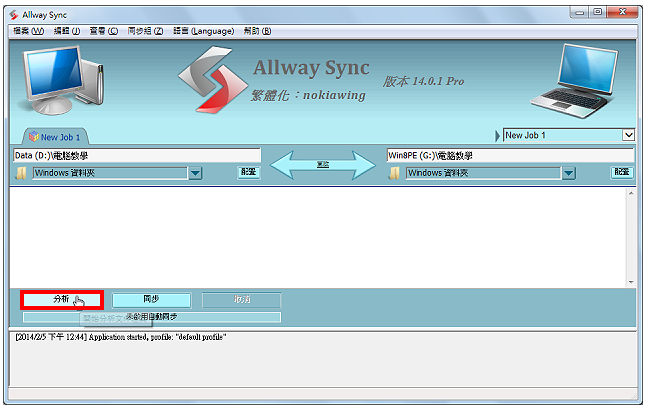This screenshot has height=408, width=653.
Task: Click the left folder configure button
Action: pos(249,172)
